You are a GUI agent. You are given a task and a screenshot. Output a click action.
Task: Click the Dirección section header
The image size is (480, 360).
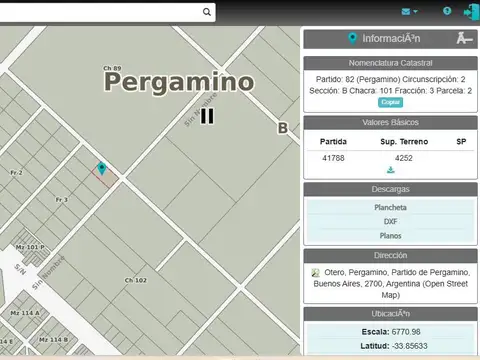(x=390, y=255)
